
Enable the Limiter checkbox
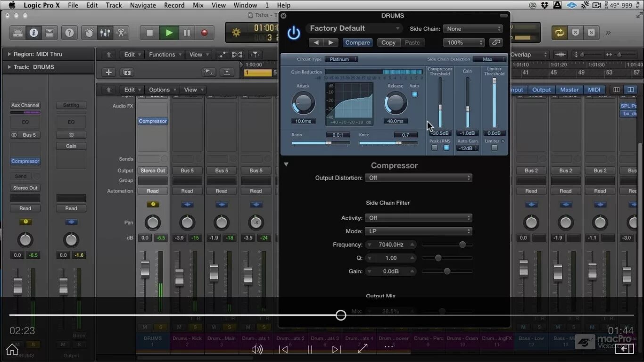494,148
